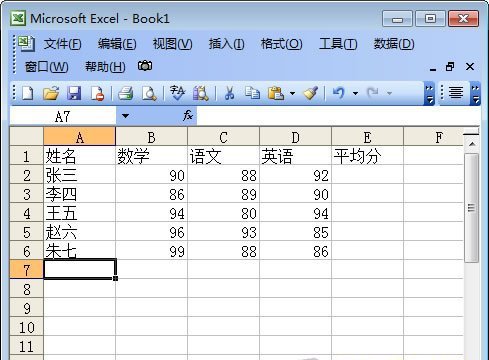
Task: Select column E header
Action: pos(367,137)
